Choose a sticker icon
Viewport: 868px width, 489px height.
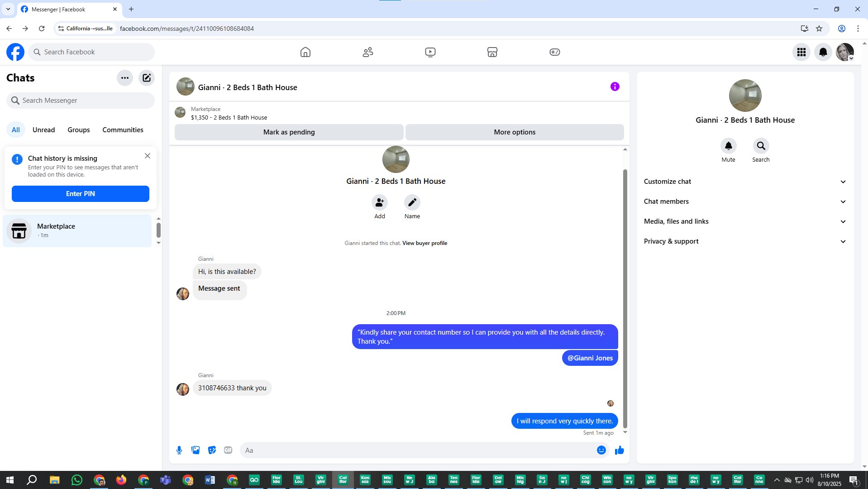coord(212,450)
